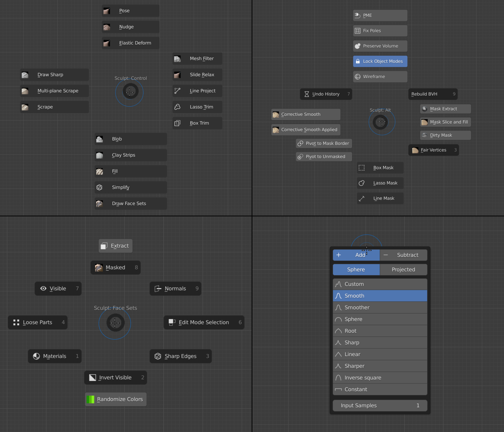The width and height of the screenshot is (504, 432).
Task: Init face sets by Normals
Action: click(175, 288)
